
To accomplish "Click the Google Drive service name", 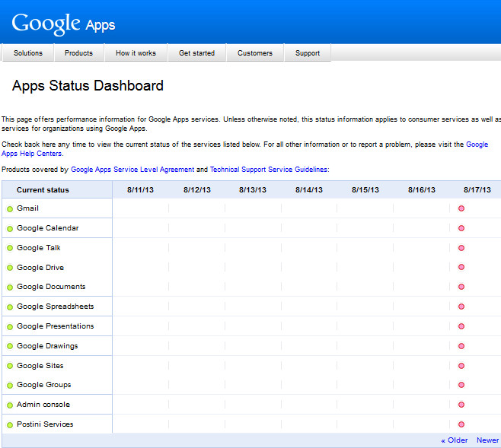I will click(40, 268).
